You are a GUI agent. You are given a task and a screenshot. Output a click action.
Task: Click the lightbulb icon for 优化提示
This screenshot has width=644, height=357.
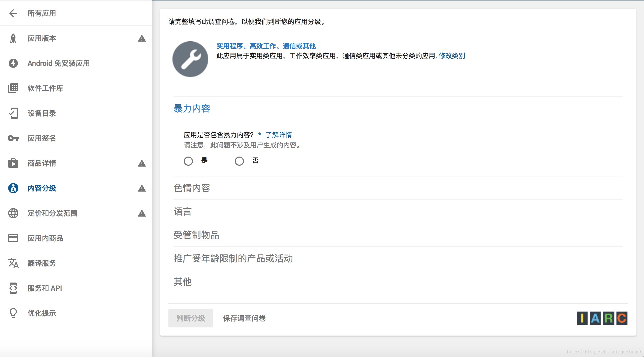coord(13,313)
